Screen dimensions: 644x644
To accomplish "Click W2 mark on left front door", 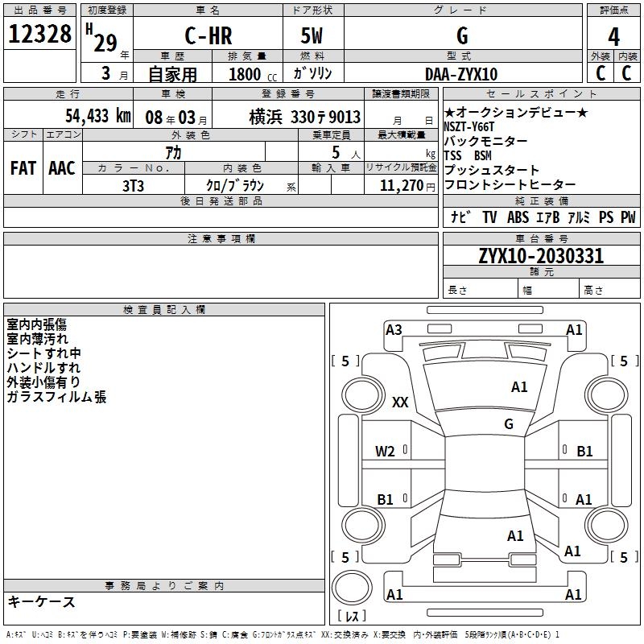I will click(385, 452).
